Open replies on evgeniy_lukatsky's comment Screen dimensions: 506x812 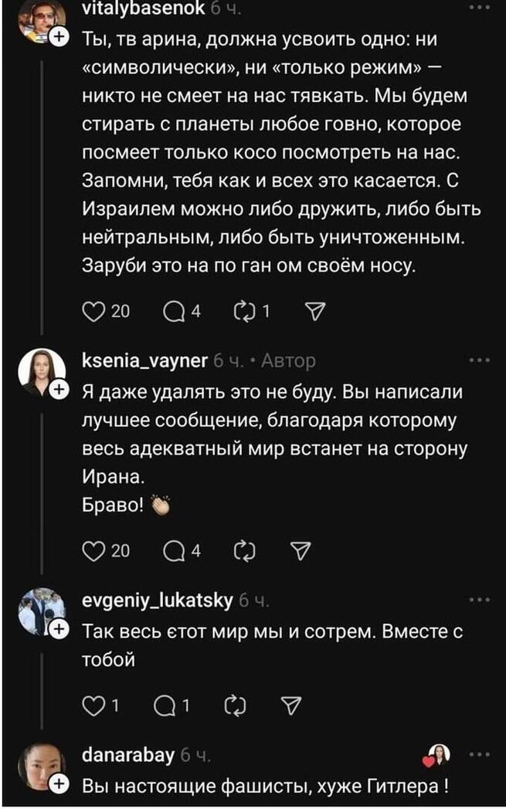point(165,705)
